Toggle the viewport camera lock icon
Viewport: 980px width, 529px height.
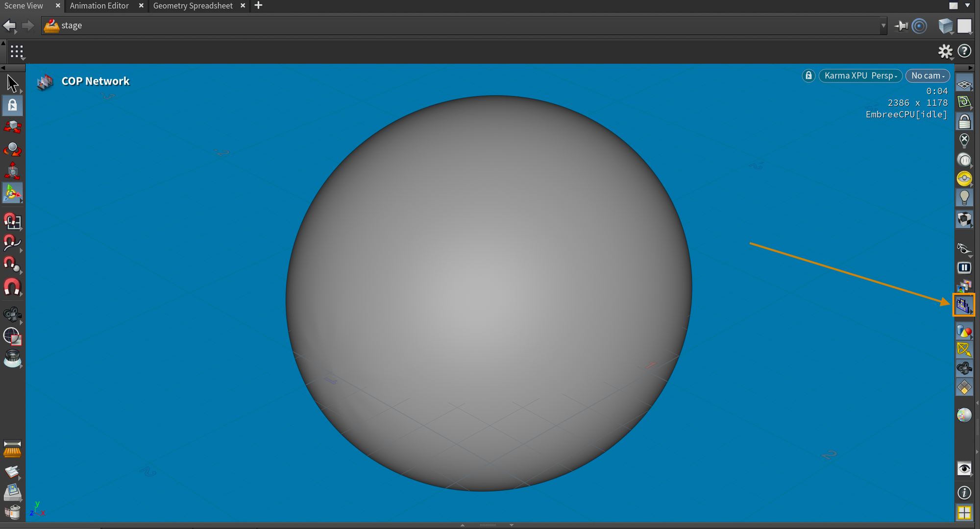pos(808,76)
